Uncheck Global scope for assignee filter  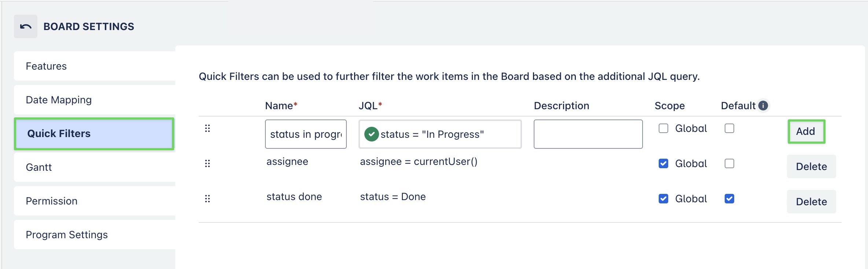(x=663, y=163)
